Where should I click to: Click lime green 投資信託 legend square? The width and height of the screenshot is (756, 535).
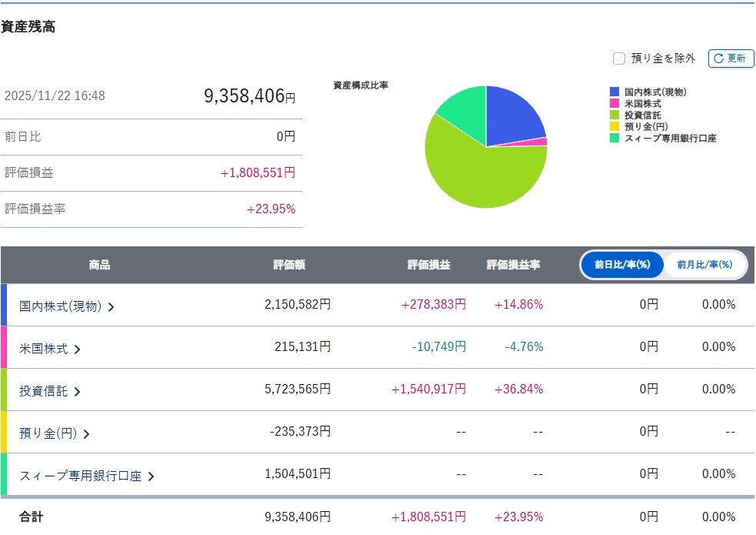tap(614, 115)
